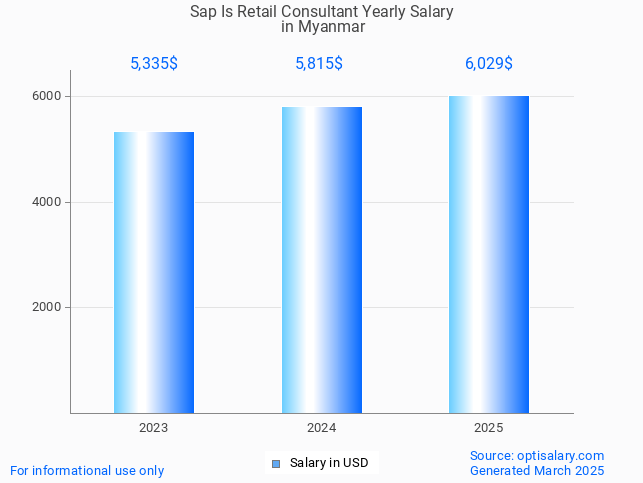Click the 'Salary in USD' legend label
The height and width of the screenshot is (483, 643).
point(329,463)
